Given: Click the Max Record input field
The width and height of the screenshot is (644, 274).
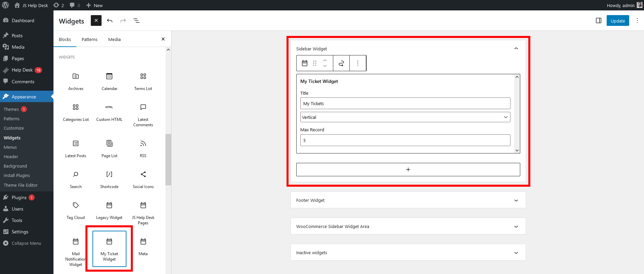Looking at the screenshot, I should pyautogui.click(x=405, y=140).
